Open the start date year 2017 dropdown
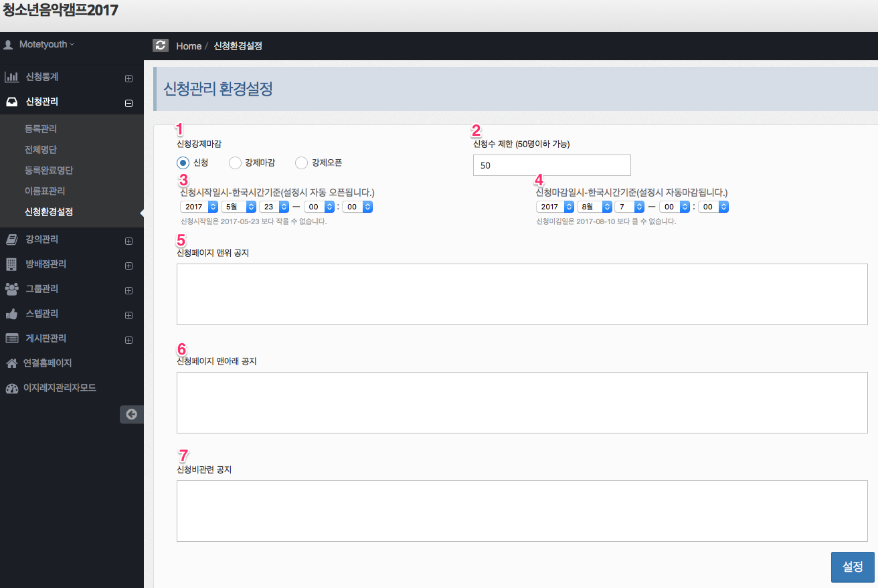 point(199,207)
